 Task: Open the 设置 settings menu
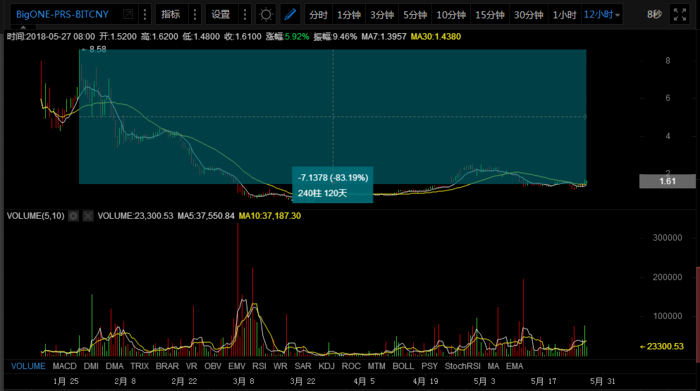tap(221, 14)
